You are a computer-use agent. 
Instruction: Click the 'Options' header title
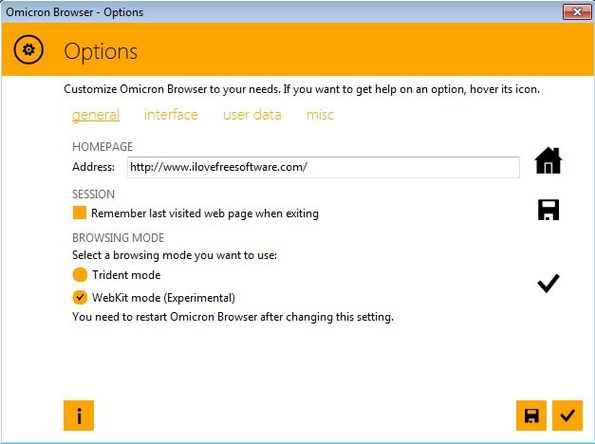coord(101,51)
